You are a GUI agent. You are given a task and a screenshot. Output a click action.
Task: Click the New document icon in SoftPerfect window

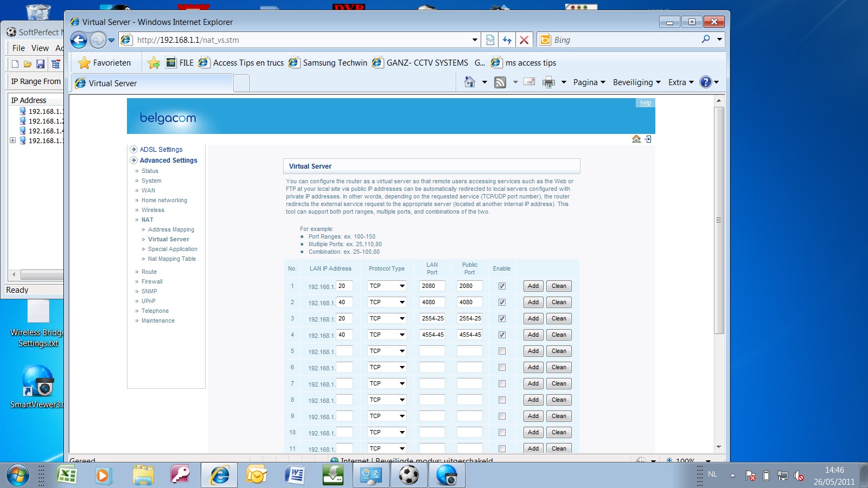click(15, 64)
